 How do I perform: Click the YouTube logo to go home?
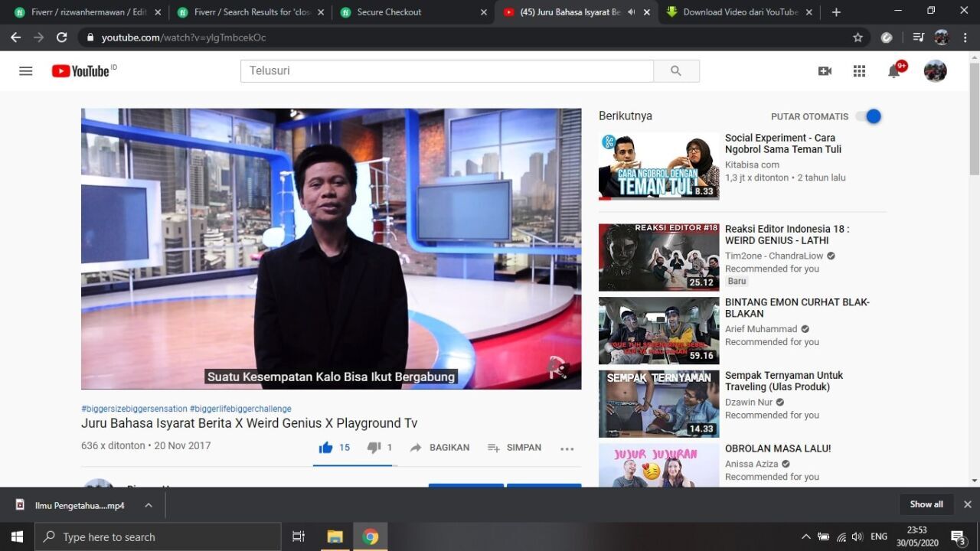82,71
